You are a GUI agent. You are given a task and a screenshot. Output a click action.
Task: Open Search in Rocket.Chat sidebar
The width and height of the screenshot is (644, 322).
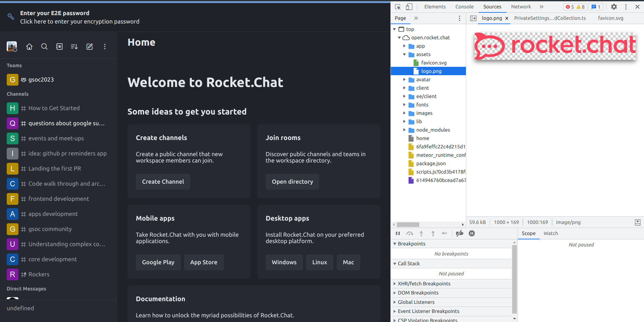point(44,47)
